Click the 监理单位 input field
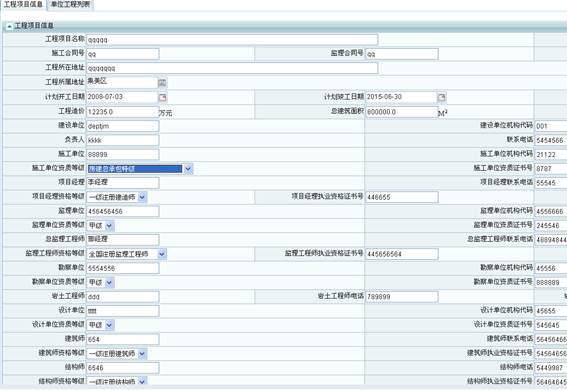This screenshot has width=567, height=390. 123,211
